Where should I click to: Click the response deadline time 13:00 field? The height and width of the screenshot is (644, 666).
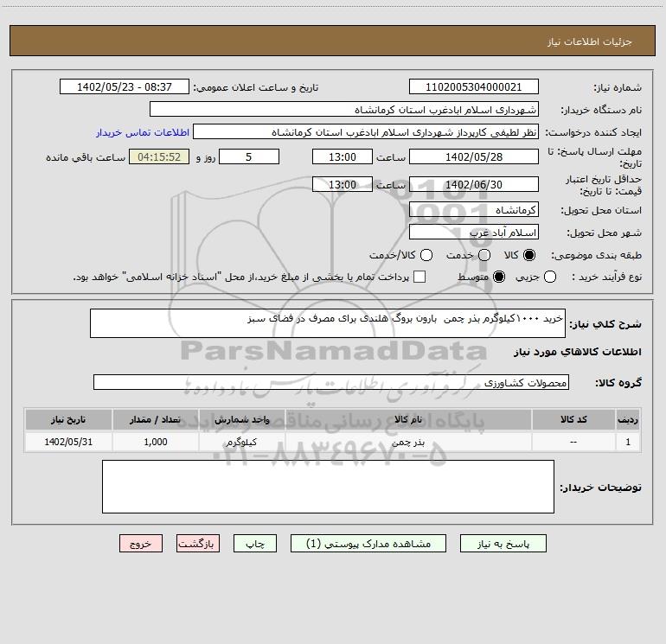tap(343, 157)
